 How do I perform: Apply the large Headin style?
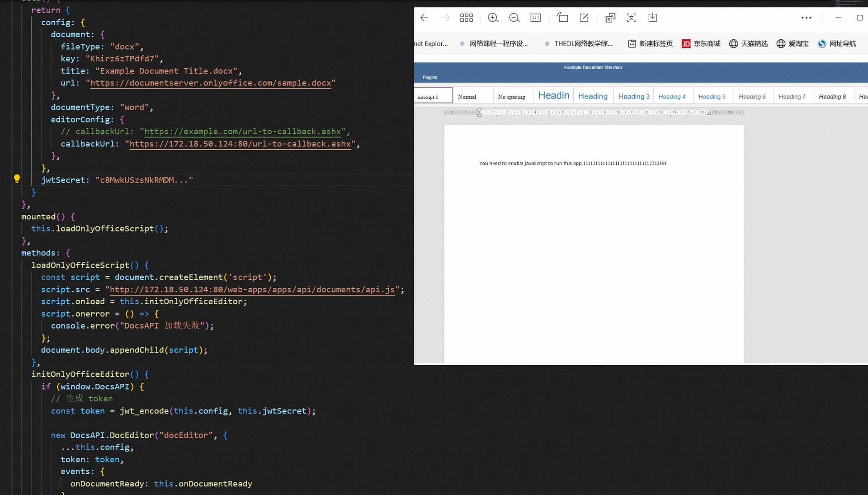pos(553,95)
